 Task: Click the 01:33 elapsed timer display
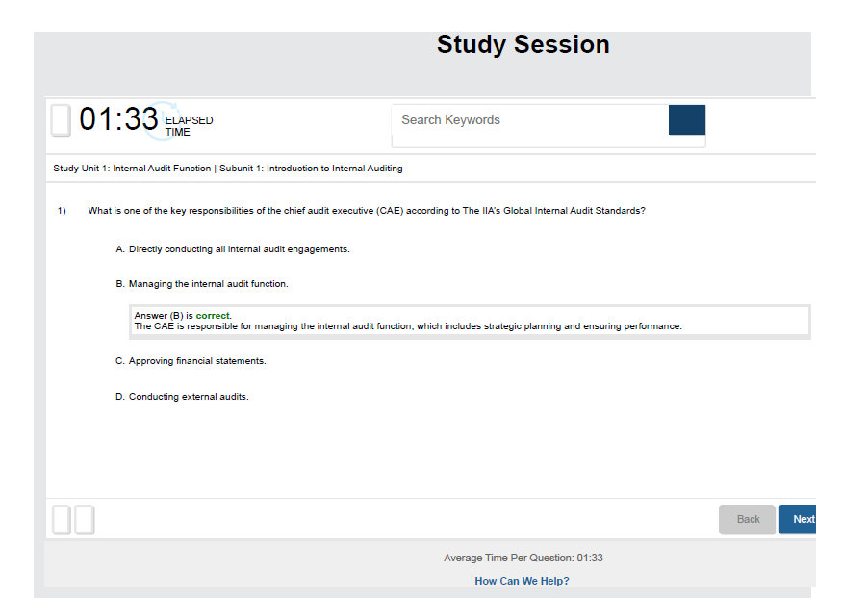point(118,120)
